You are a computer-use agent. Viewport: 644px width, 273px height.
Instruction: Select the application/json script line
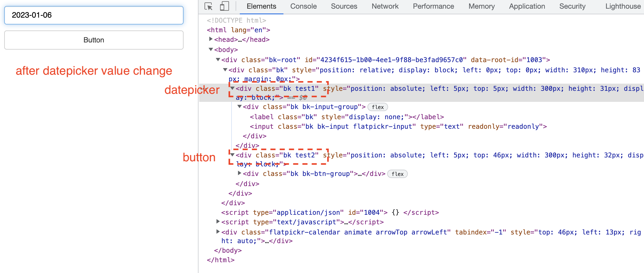point(330,212)
